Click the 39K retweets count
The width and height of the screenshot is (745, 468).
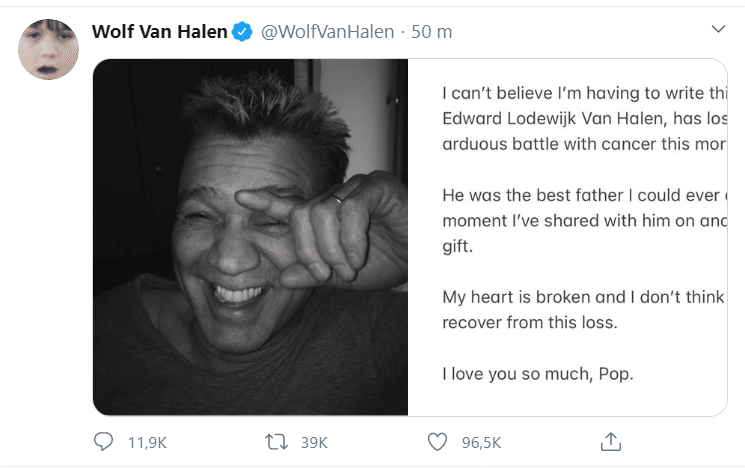(x=314, y=442)
